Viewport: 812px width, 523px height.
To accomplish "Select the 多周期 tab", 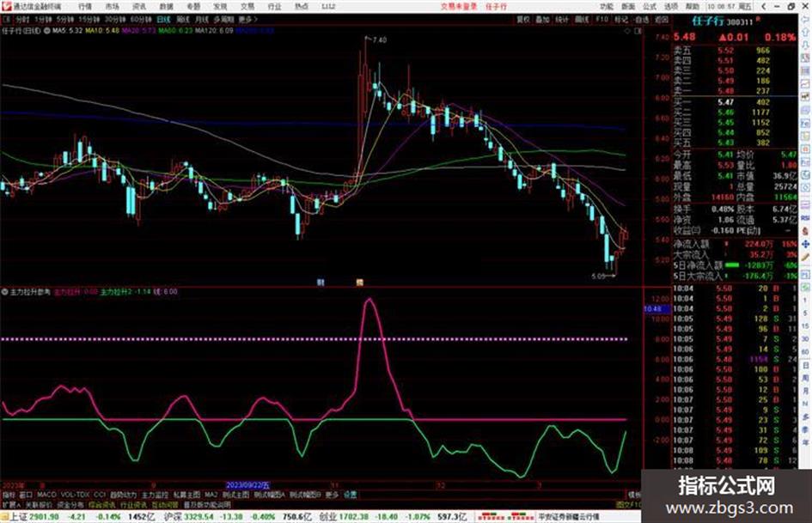I will tap(223, 19).
